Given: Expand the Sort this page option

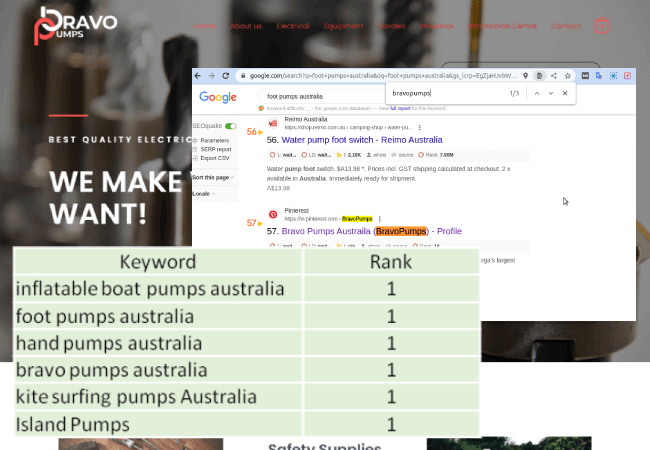Looking at the screenshot, I should [x=213, y=177].
